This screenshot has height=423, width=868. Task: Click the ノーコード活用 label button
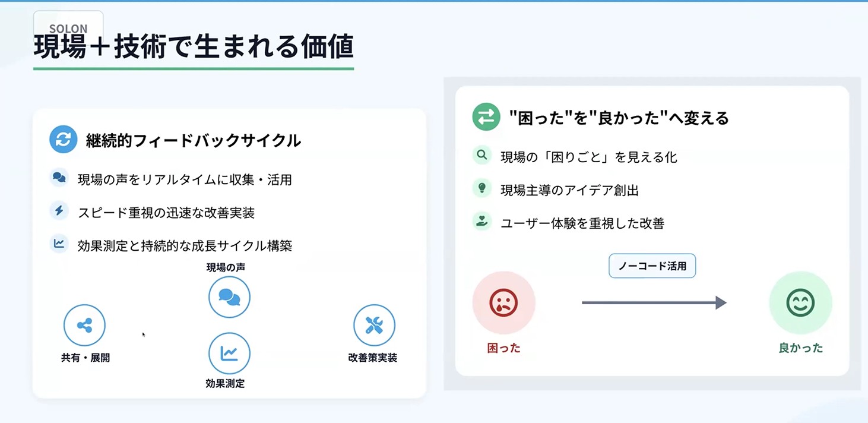coord(652,266)
